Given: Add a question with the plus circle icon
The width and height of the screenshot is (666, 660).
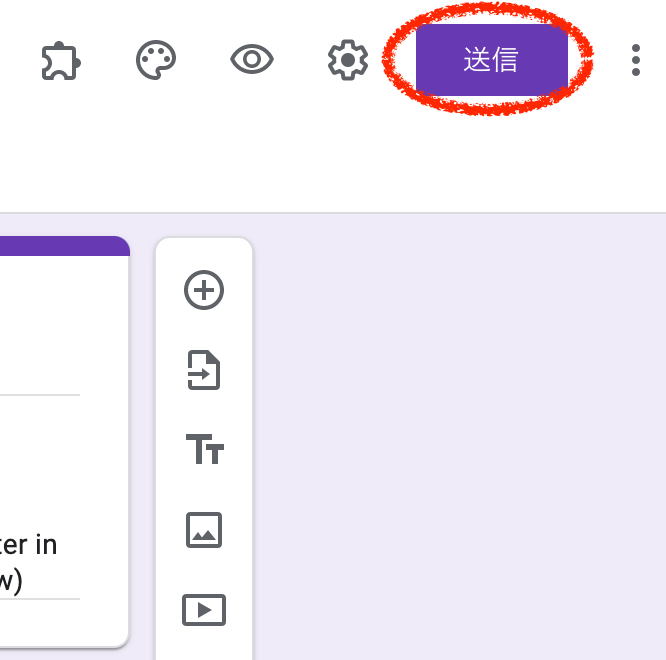Looking at the screenshot, I should pos(204,290).
